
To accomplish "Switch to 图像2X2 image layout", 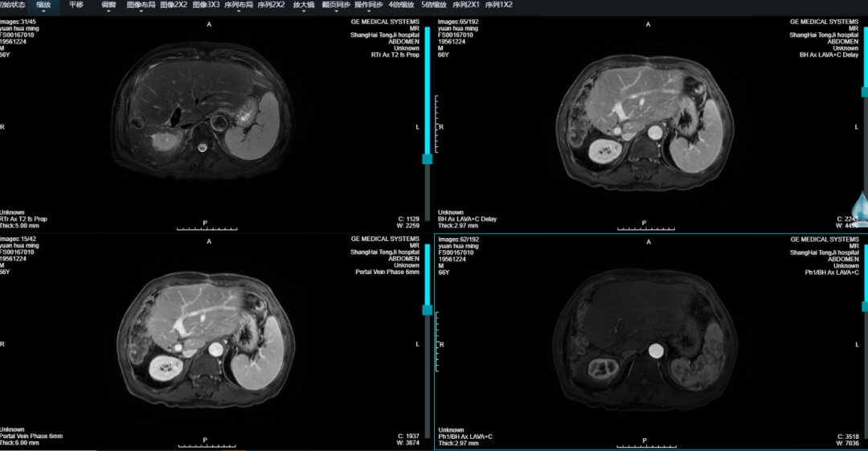I will [174, 5].
